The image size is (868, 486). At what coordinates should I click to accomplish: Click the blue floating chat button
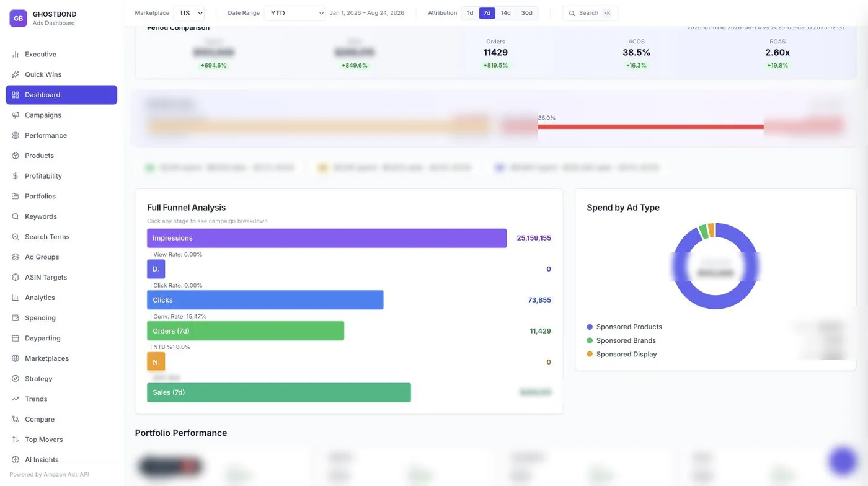pos(843,461)
